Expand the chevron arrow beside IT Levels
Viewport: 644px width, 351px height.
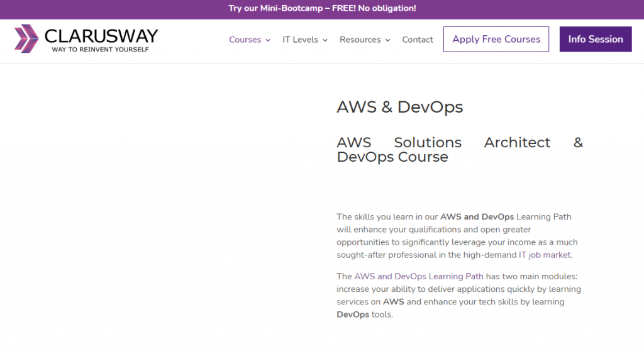pyautogui.click(x=325, y=40)
